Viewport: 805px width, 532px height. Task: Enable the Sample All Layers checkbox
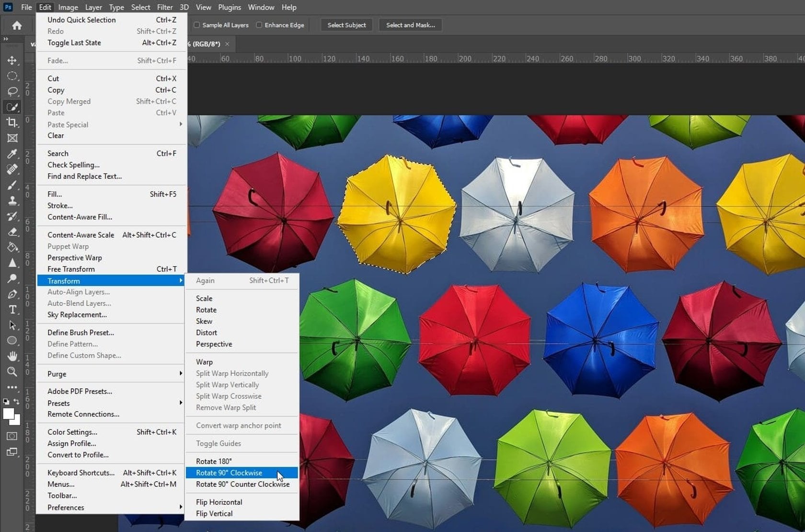(196, 25)
